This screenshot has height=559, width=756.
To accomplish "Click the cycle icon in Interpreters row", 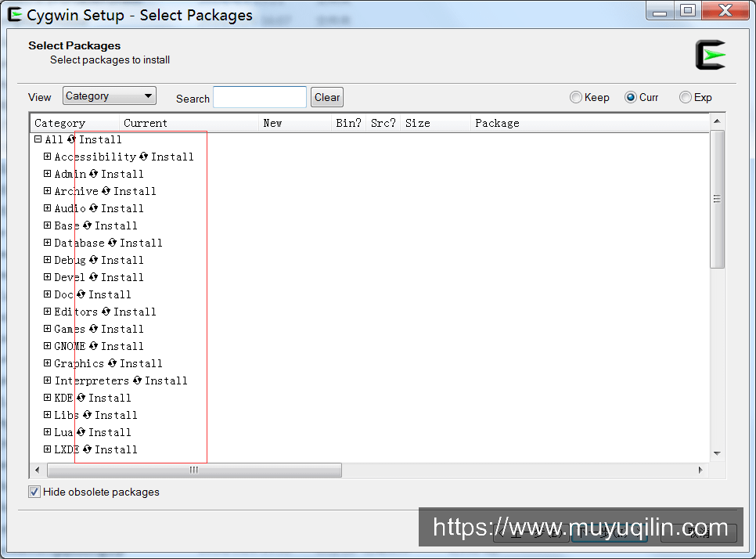I will tap(138, 380).
